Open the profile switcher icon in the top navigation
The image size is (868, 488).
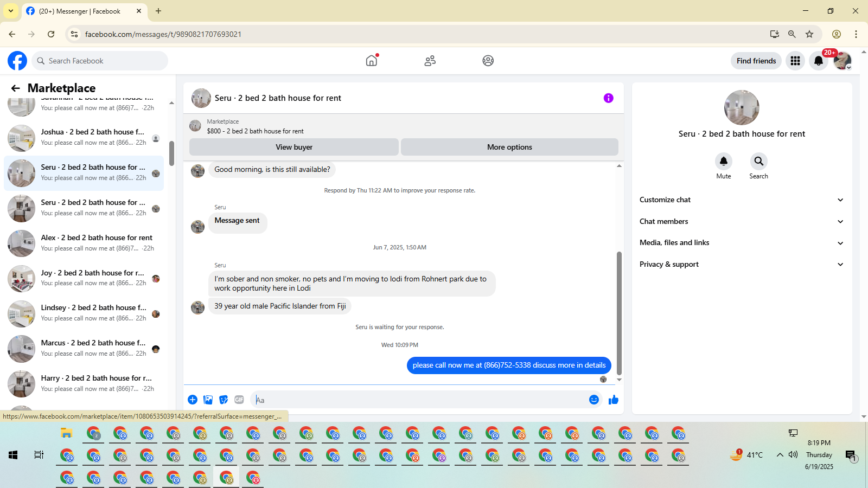(x=488, y=61)
